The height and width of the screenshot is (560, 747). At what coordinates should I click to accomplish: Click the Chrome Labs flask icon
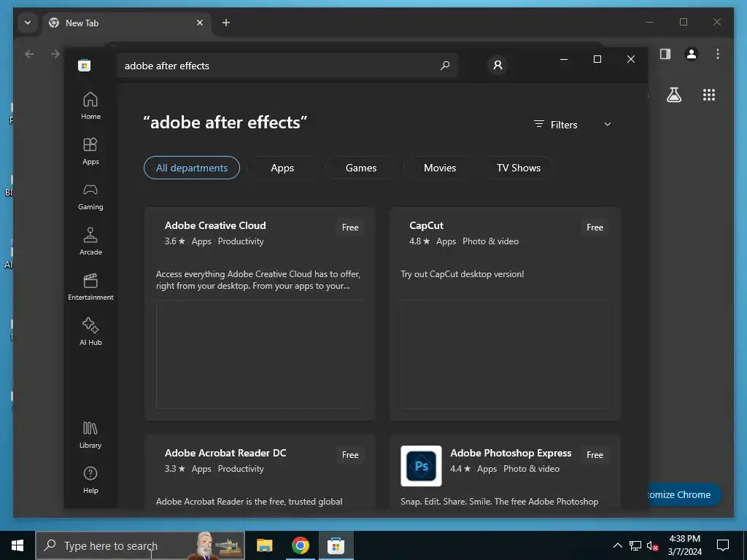[x=673, y=95]
